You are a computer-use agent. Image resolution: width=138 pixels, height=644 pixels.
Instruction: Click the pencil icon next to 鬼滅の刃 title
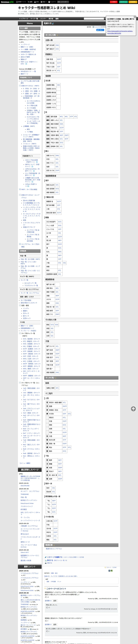53,24
